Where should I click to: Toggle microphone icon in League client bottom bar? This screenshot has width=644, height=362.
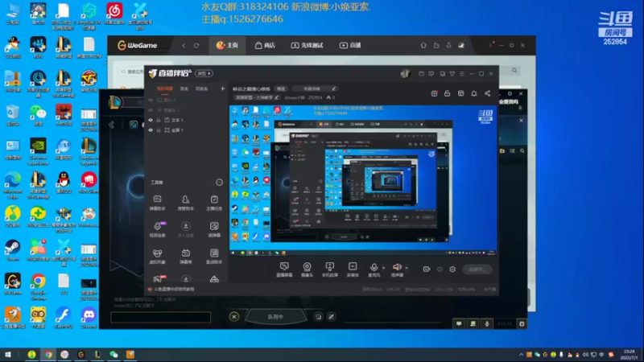point(487,324)
